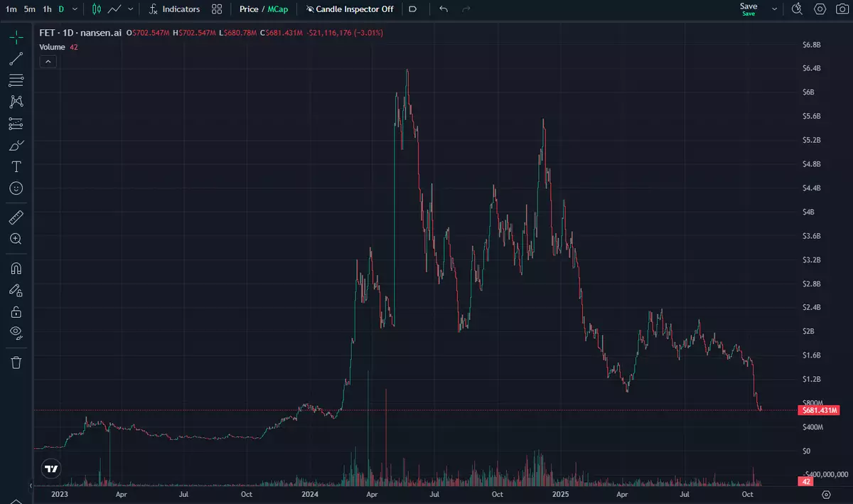
Task: Take a chart snapshot with camera icon
Action: 842,9
